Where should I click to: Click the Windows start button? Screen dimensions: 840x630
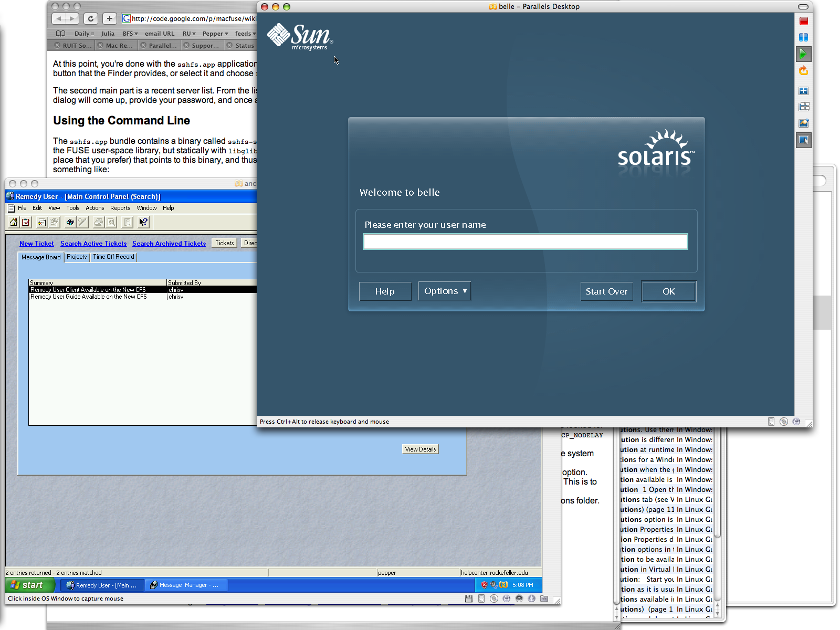[29, 585]
